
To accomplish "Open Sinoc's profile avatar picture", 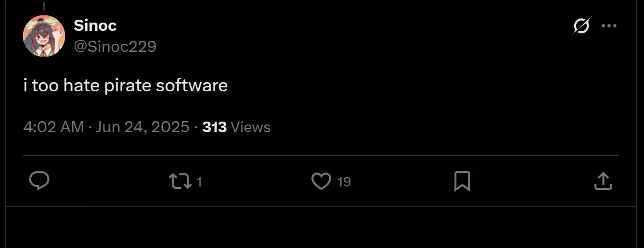I will 44,36.
